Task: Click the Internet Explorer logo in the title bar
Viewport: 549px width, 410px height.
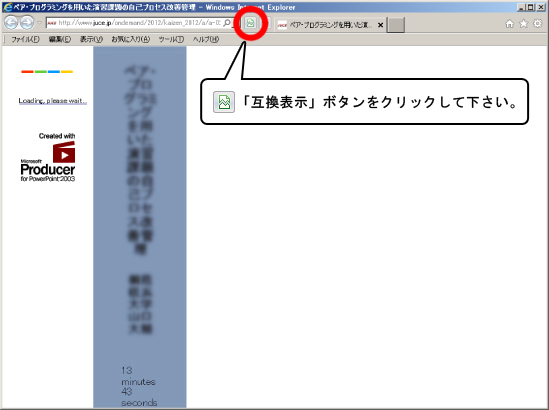Action: [x=7, y=7]
